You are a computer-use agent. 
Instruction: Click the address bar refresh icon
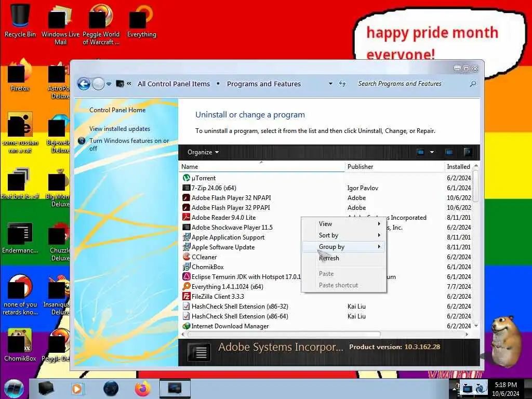click(x=342, y=84)
